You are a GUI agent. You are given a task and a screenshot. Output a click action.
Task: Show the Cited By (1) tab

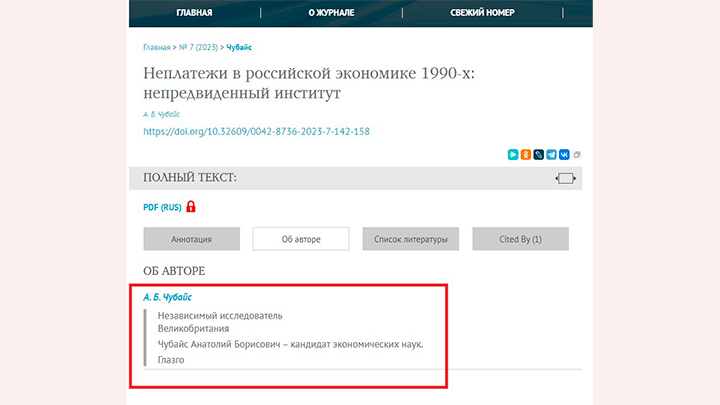tap(520, 239)
